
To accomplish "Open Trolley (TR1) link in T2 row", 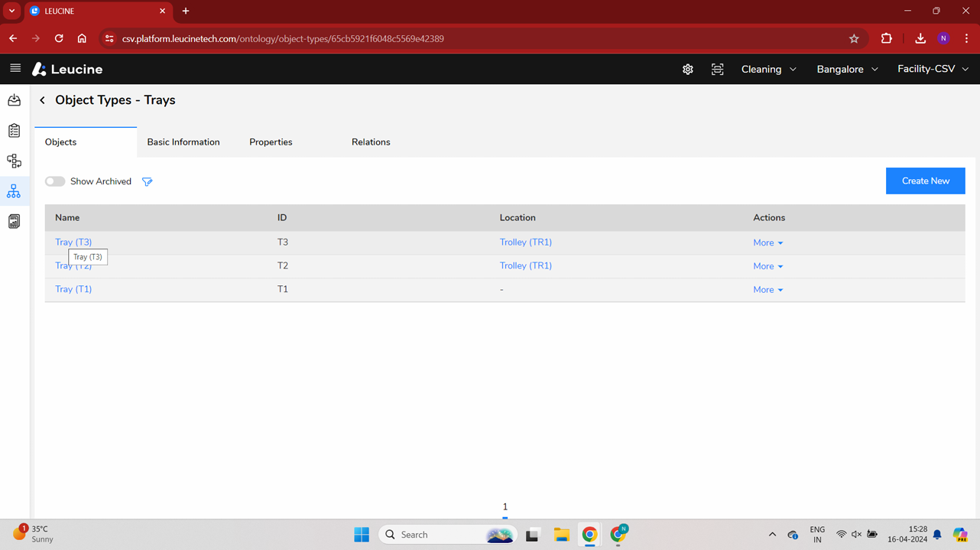I will tap(526, 266).
